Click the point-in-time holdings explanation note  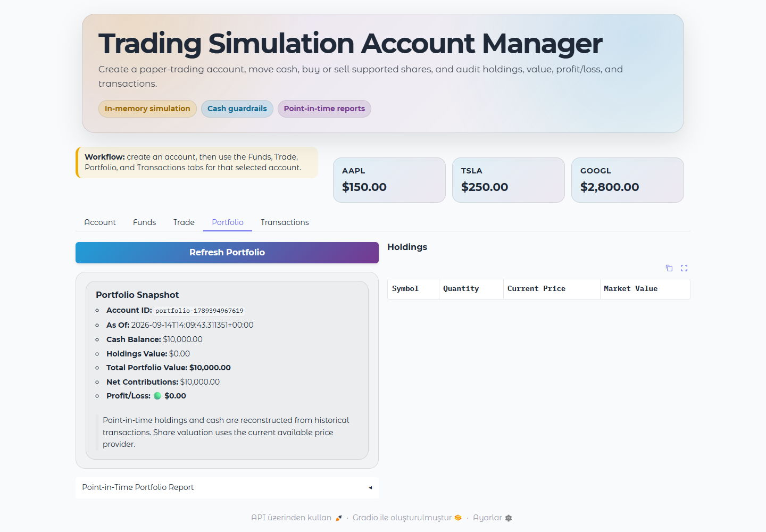pyautogui.click(x=226, y=432)
